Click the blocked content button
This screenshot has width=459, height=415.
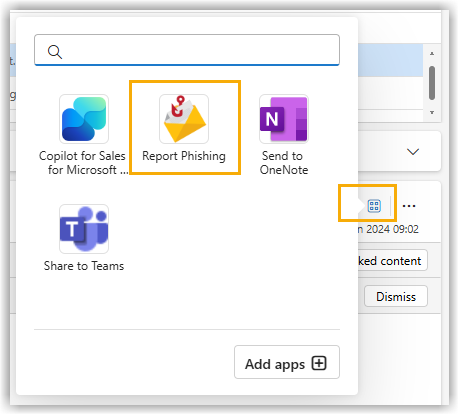393,261
